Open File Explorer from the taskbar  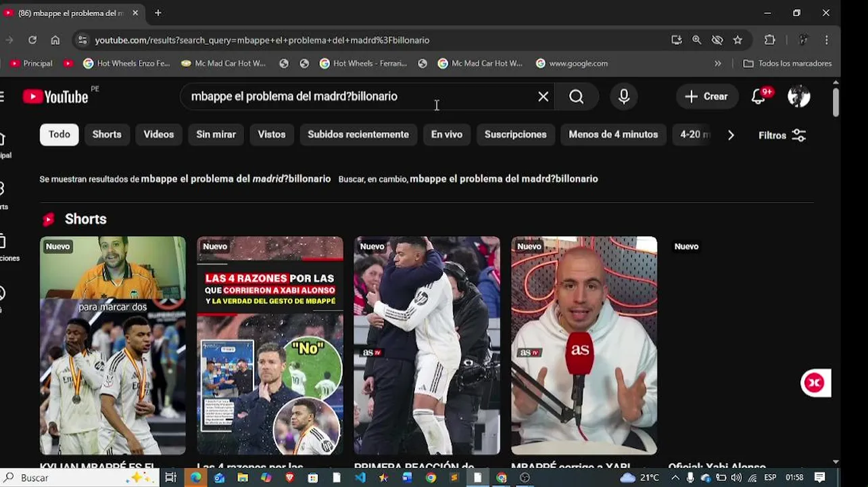tap(243, 478)
